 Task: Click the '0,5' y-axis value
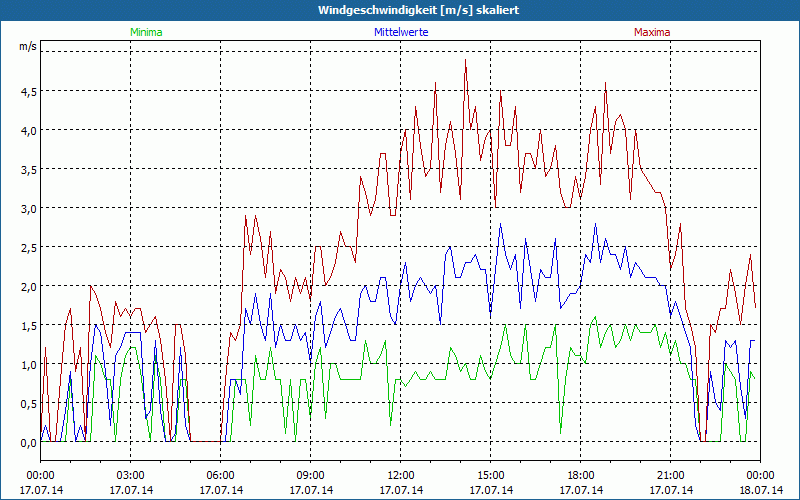(x=29, y=404)
